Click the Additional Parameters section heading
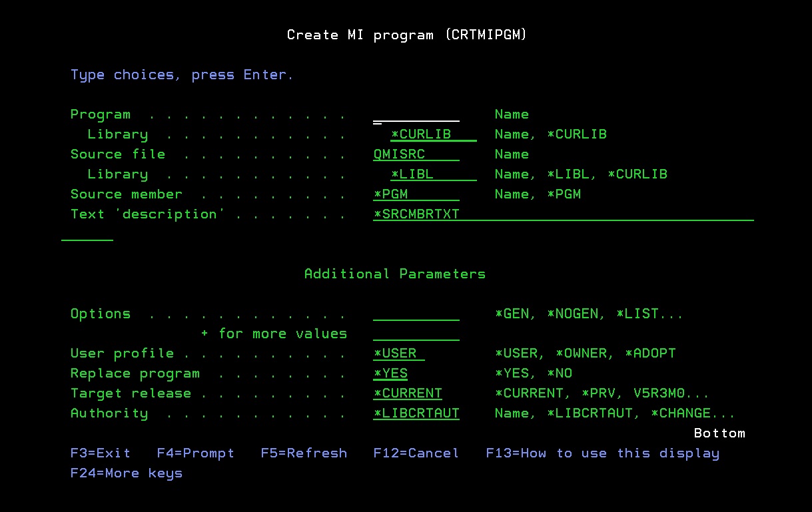812x512 pixels. tap(395, 274)
